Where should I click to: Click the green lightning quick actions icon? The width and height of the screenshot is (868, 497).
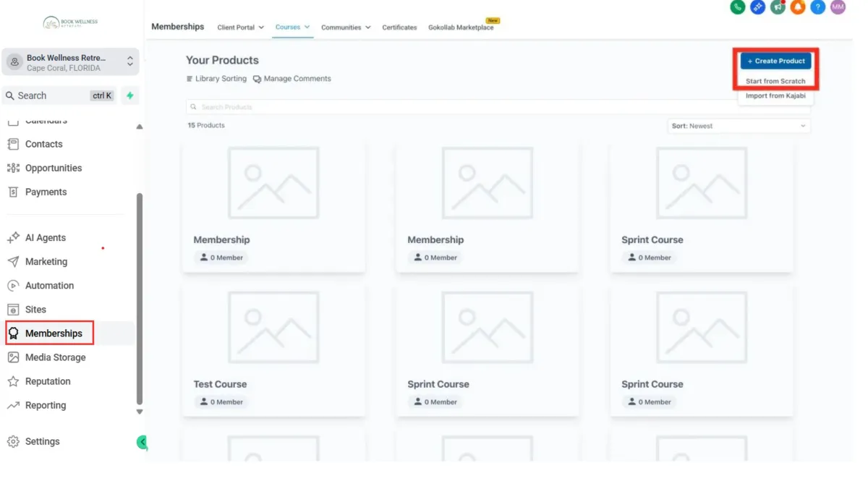coord(130,95)
